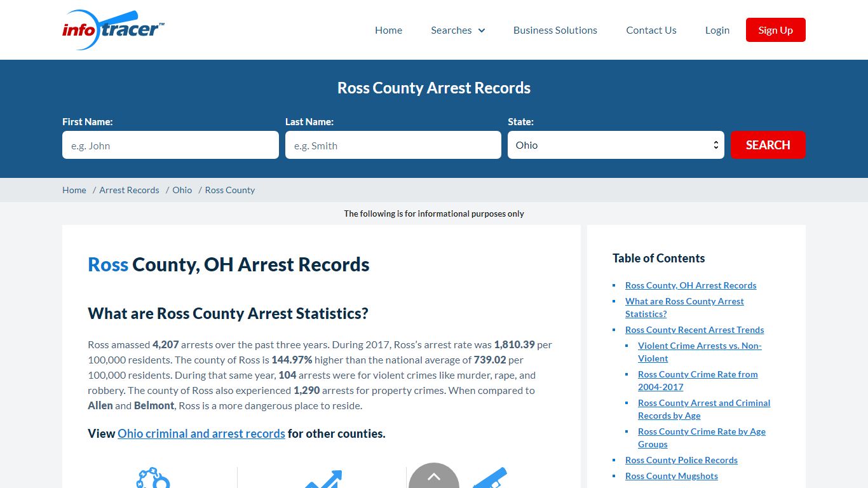This screenshot has height=488, width=868.
Task: Click the Table of Contents heading
Action: coord(658,258)
